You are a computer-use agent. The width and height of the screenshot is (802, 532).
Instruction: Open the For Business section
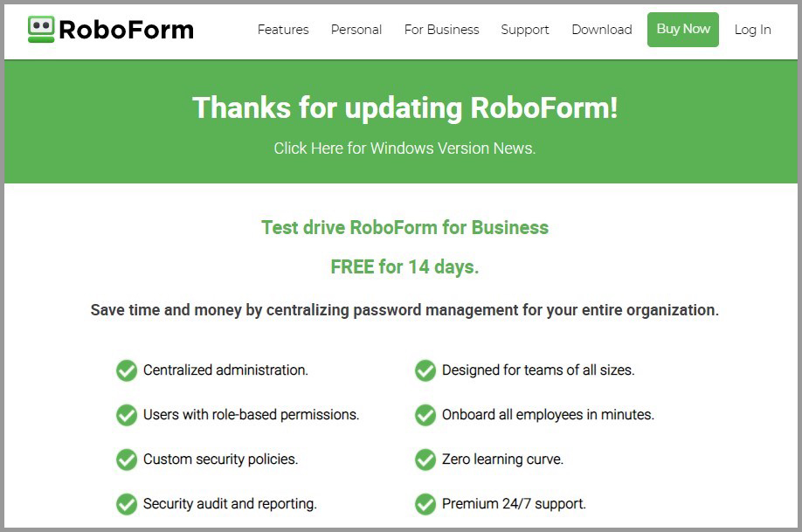point(441,29)
